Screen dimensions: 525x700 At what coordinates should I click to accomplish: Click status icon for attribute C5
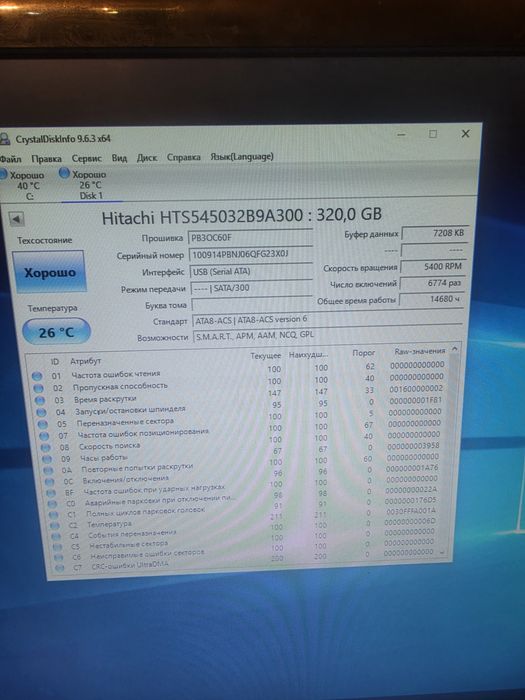[57, 547]
